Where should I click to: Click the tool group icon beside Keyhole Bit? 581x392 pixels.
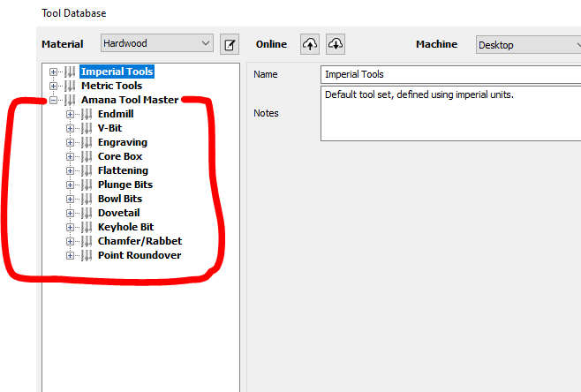coord(87,227)
